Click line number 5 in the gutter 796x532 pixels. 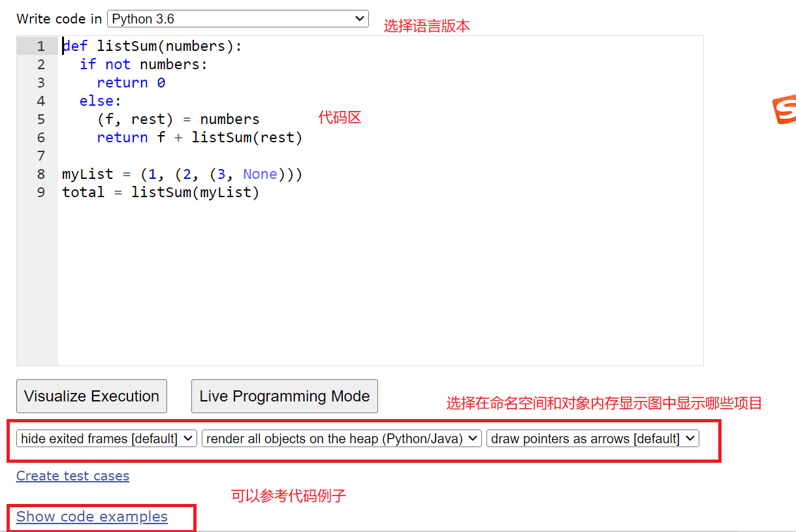tap(40, 119)
